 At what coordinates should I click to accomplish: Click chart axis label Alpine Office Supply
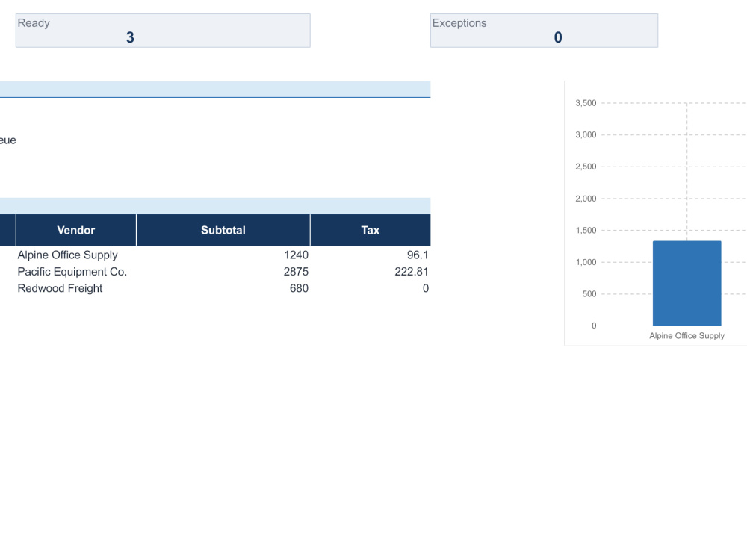click(x=686, y=336)
